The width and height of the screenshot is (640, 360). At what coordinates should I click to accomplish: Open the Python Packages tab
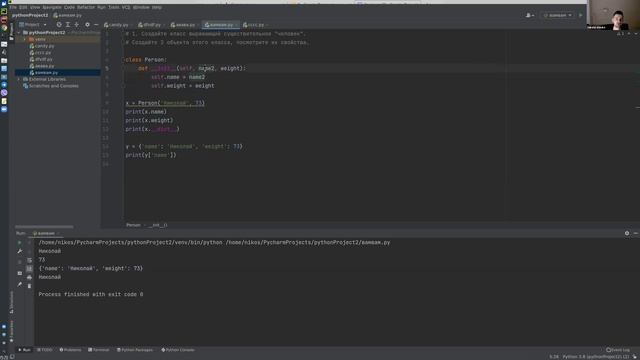tap(135, 350)
